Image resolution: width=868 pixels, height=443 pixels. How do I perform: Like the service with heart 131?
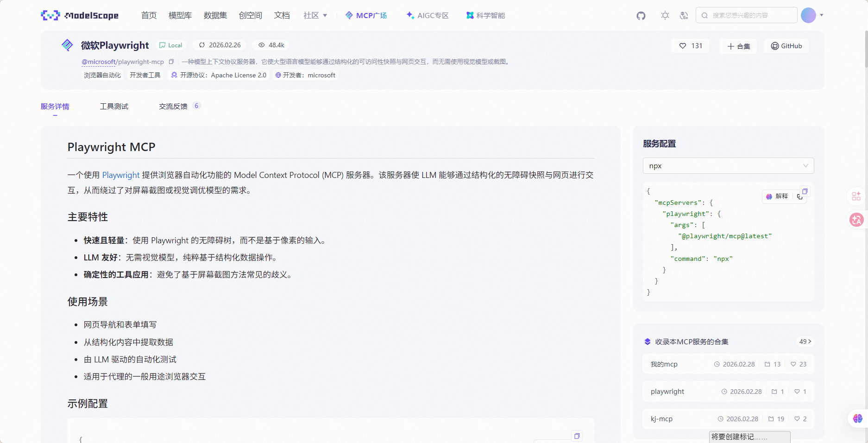tap(691, 46)
